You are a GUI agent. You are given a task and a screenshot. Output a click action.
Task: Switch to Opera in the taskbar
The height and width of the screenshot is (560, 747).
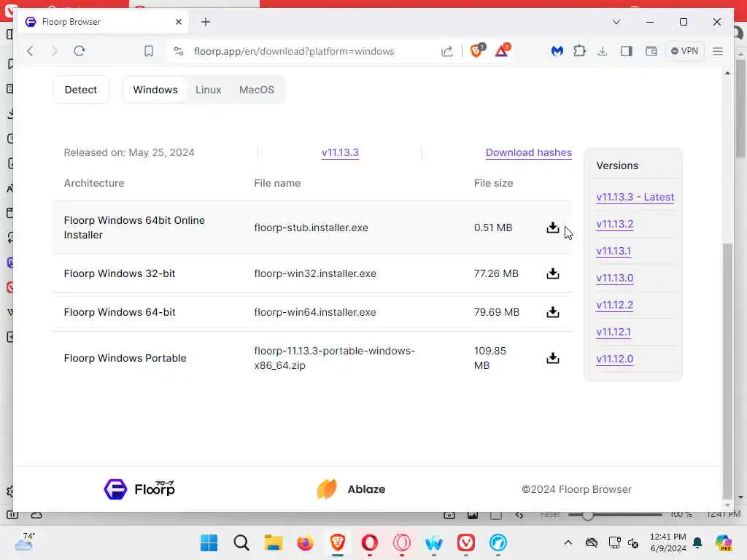pos(370,542)
